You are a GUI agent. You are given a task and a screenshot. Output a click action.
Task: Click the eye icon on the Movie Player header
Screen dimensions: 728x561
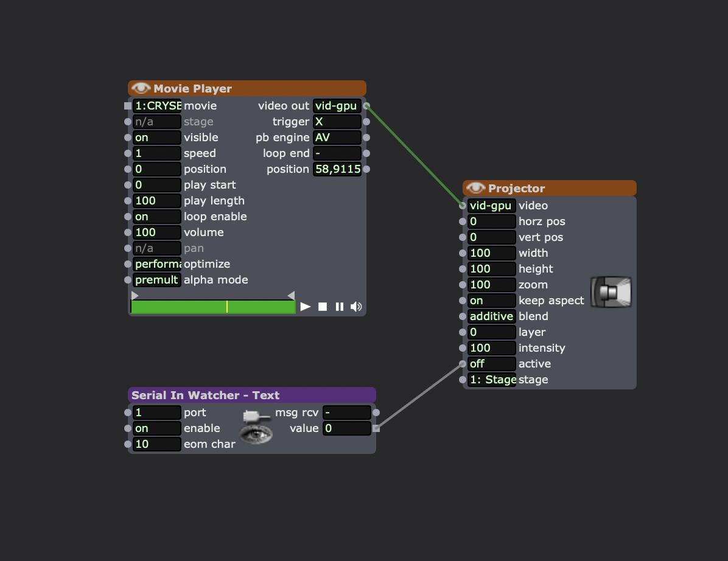pyautogui.click(x=142, y=88)
